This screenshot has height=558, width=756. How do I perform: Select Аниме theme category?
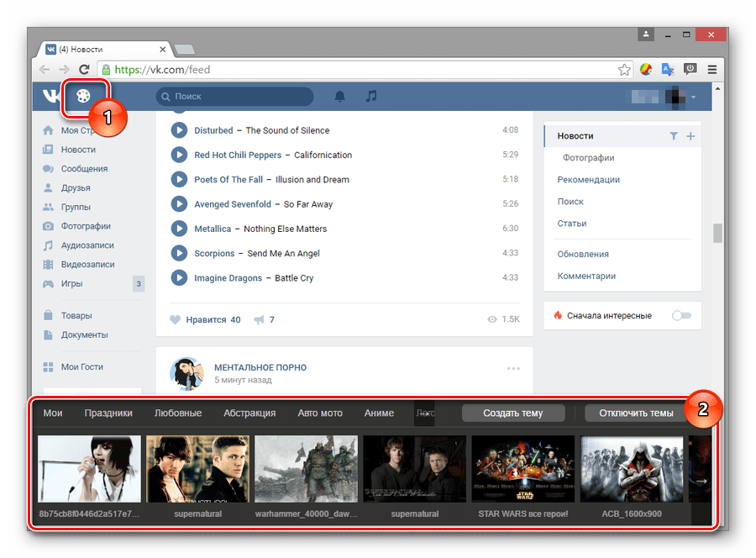[379, 413]
